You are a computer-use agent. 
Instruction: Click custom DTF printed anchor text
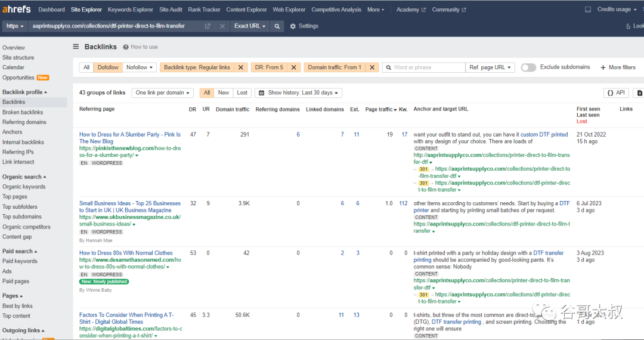tap(544, 134)
